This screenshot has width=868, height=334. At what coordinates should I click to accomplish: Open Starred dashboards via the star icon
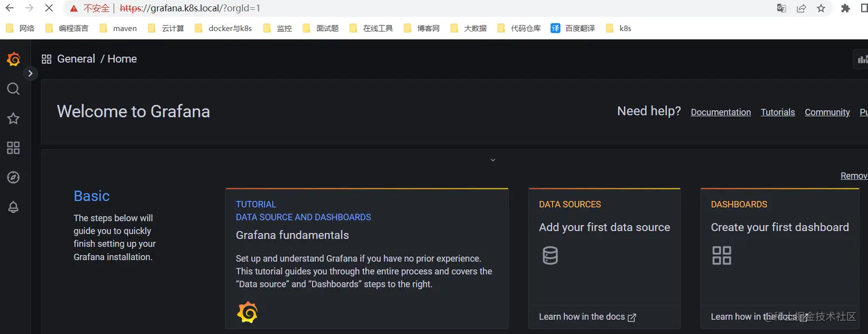point(13,119)
